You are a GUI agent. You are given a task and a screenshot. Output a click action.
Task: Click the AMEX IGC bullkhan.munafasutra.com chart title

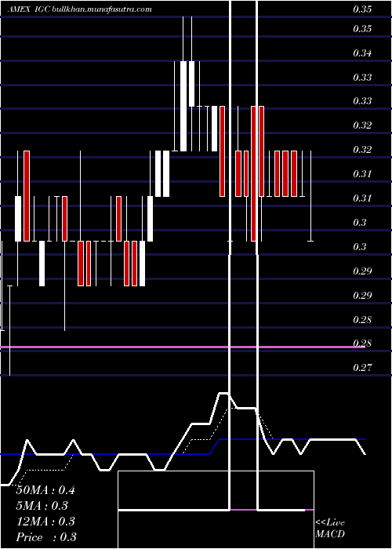pos(79,9)
